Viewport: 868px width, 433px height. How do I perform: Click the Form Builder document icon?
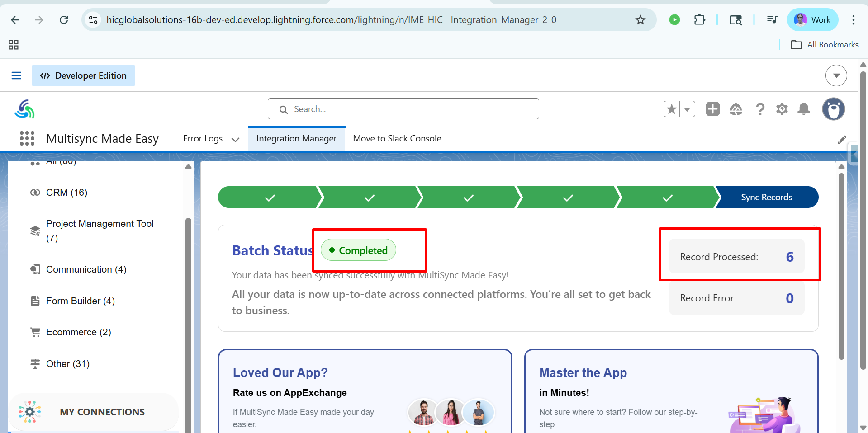click(35, 301)
